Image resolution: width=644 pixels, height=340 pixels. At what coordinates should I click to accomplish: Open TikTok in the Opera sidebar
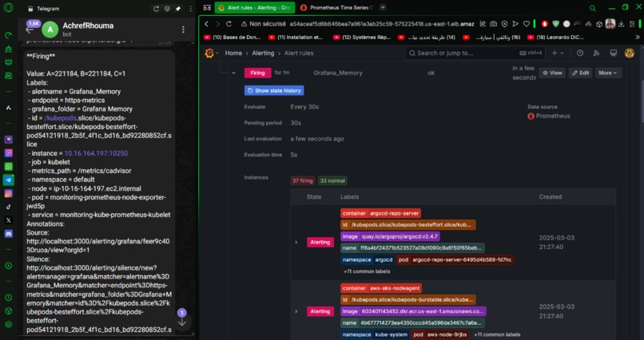[x=8, y=207]
